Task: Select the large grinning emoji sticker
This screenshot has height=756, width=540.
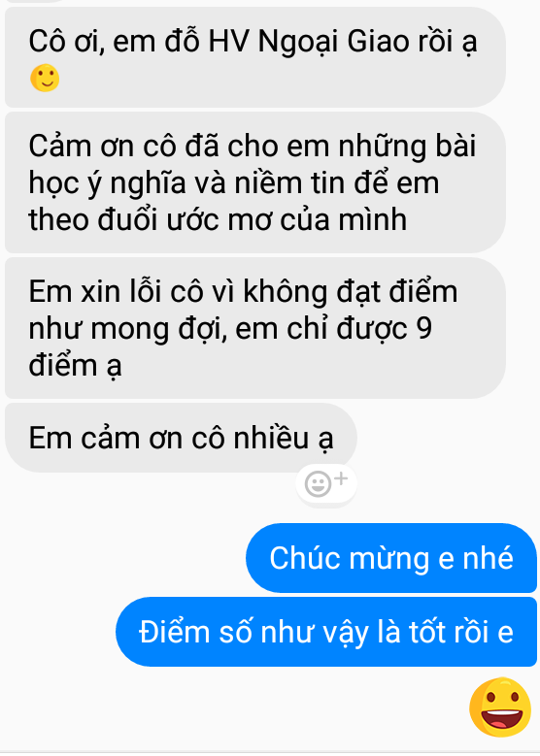Action: coord(500,707)
